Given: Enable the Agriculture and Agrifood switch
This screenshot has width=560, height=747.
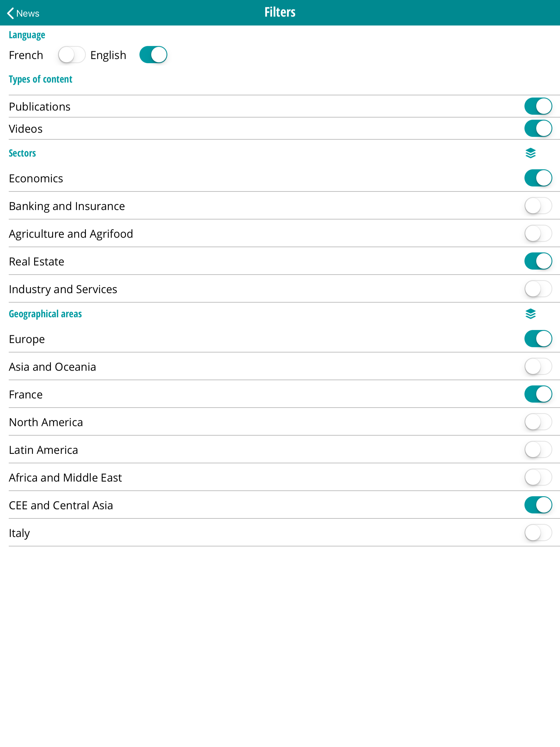Looking at the screenshot, I should pyautogui.click(x=538, y=233).
